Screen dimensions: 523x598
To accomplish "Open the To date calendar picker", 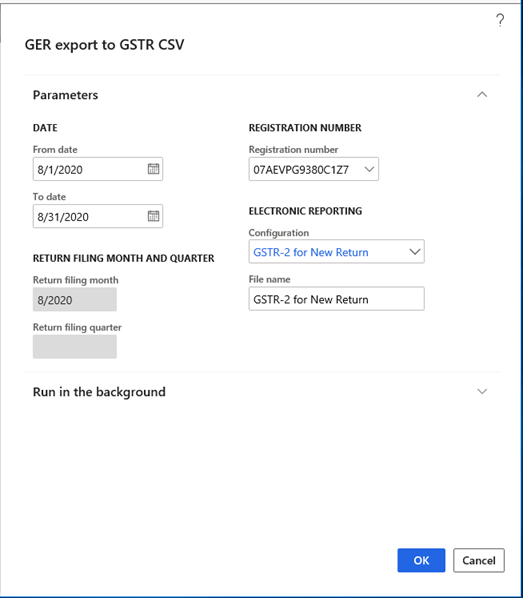I will (x=153, y=216).
